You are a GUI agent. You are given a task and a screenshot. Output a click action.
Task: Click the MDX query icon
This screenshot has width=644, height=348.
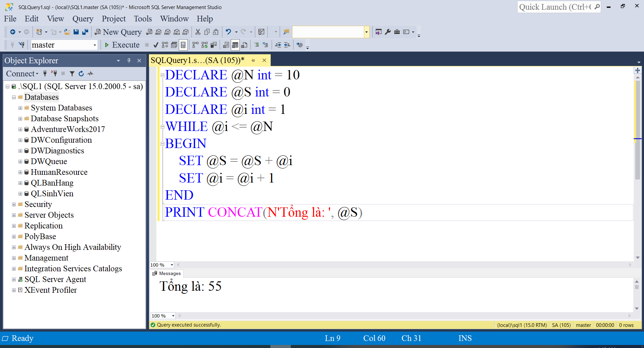[158, 32]
